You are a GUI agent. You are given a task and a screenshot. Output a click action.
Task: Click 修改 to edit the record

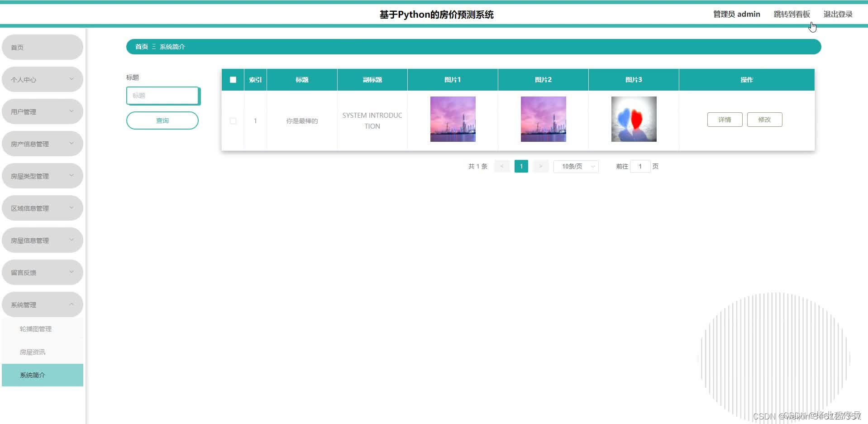(764, 119)
